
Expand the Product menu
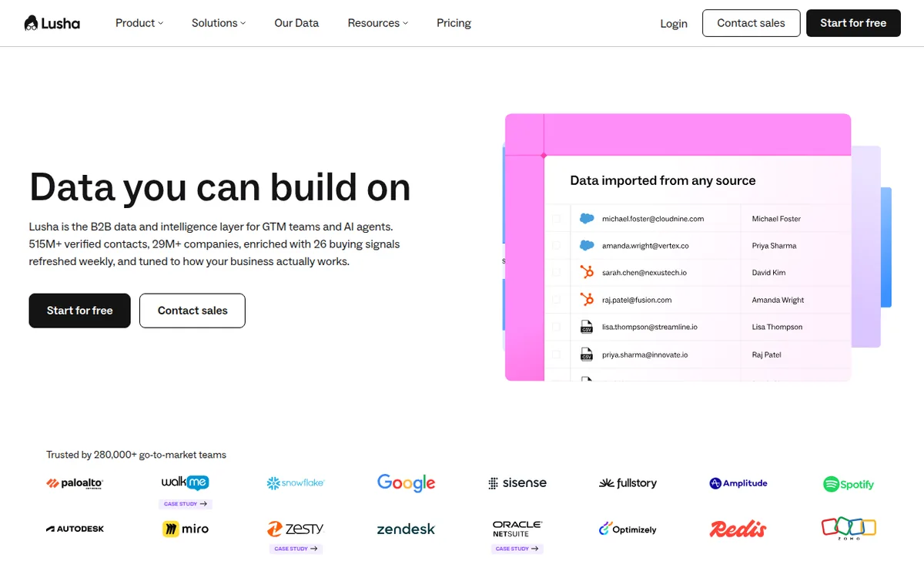point(139,23)
